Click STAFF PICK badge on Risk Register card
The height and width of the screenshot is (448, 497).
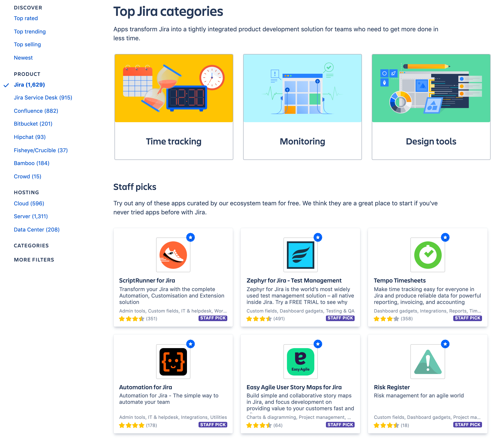(467, 425)
